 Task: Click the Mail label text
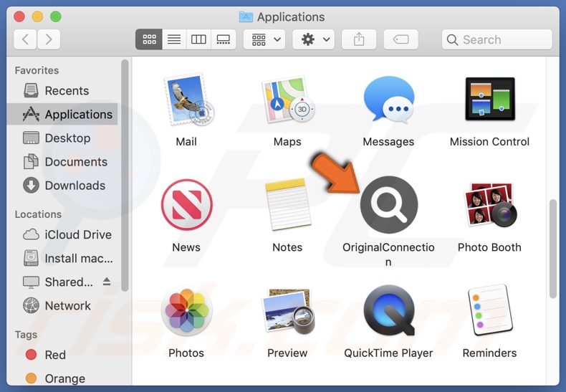coord(186,141)
